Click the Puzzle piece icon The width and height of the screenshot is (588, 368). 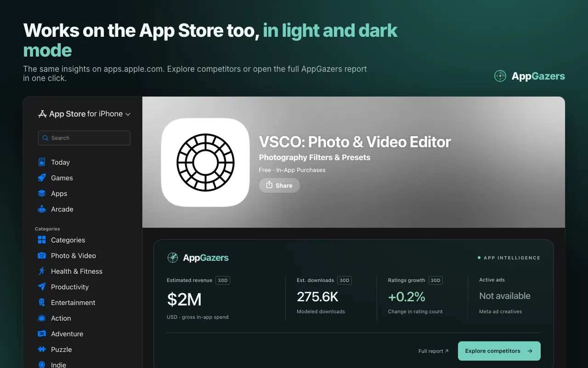click(42, 349)
